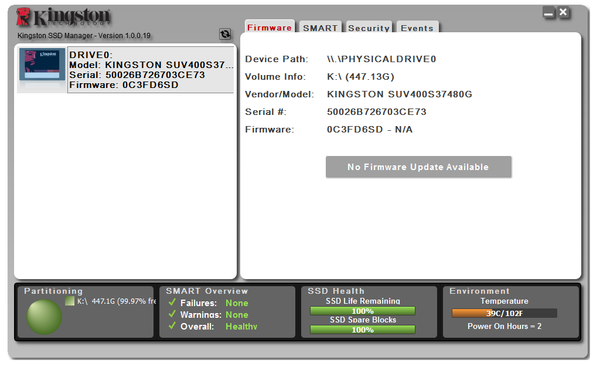
Task: Minimize the SSD Manager window
Action: tap(549, 13)
